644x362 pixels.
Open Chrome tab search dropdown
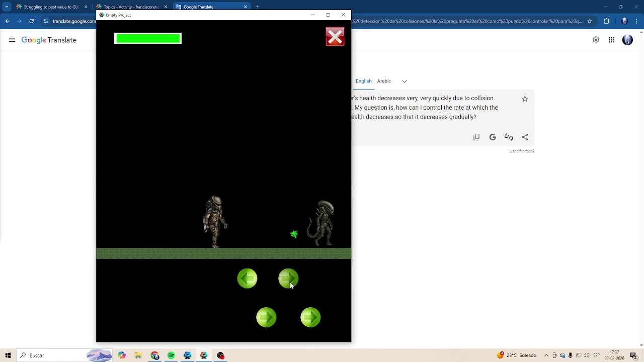coord(7,7)
